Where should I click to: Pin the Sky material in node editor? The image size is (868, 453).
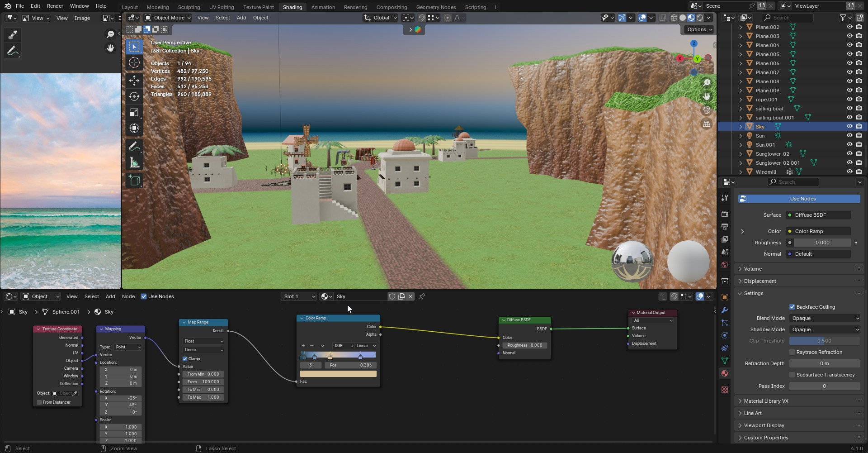click(422, 296)
